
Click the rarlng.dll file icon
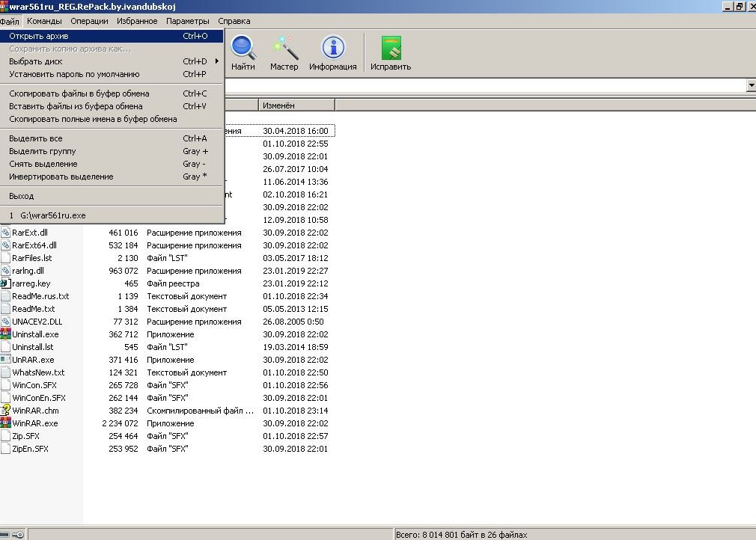click(5, 271)
